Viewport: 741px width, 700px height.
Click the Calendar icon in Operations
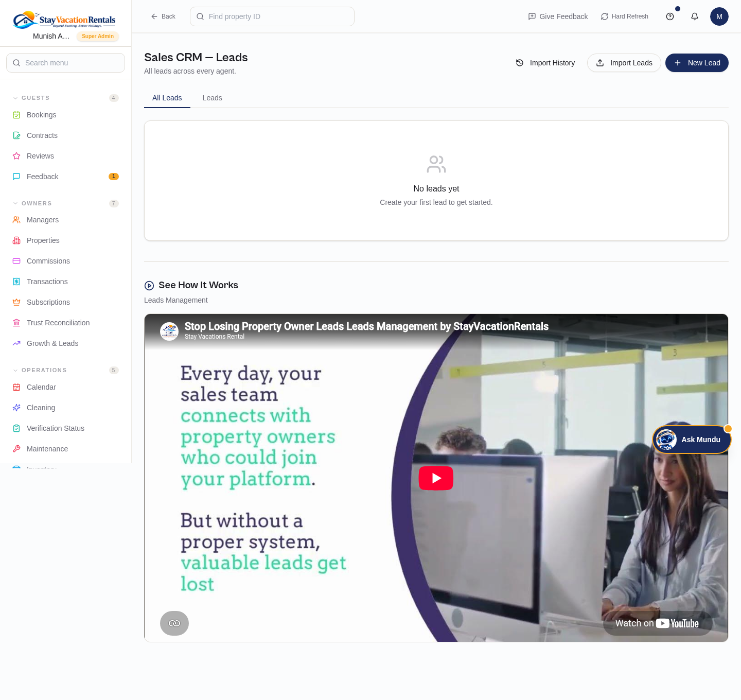pos(16,387)
